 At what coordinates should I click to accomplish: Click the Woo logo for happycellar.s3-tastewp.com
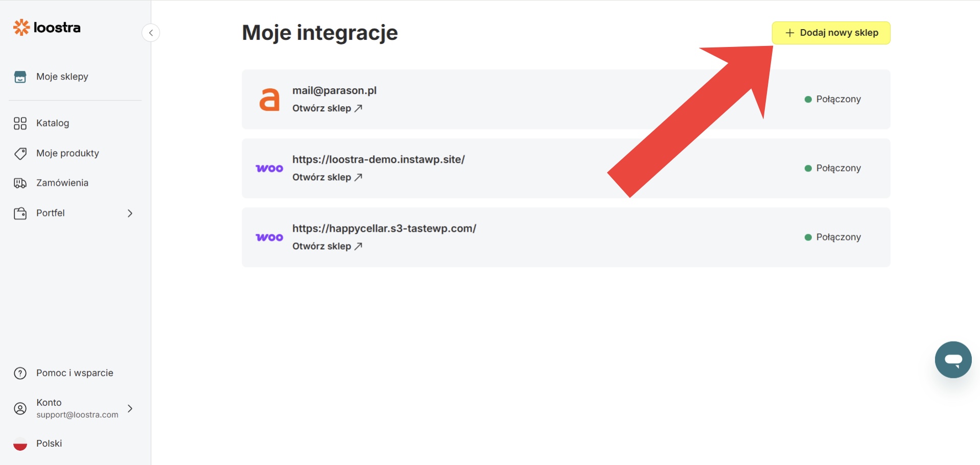click(x=269, y=237)
